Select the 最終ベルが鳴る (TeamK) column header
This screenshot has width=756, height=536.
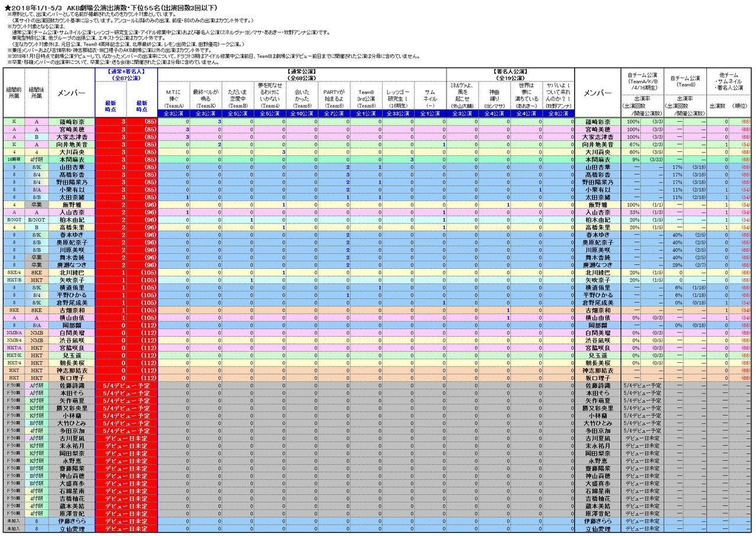(206, 95)
